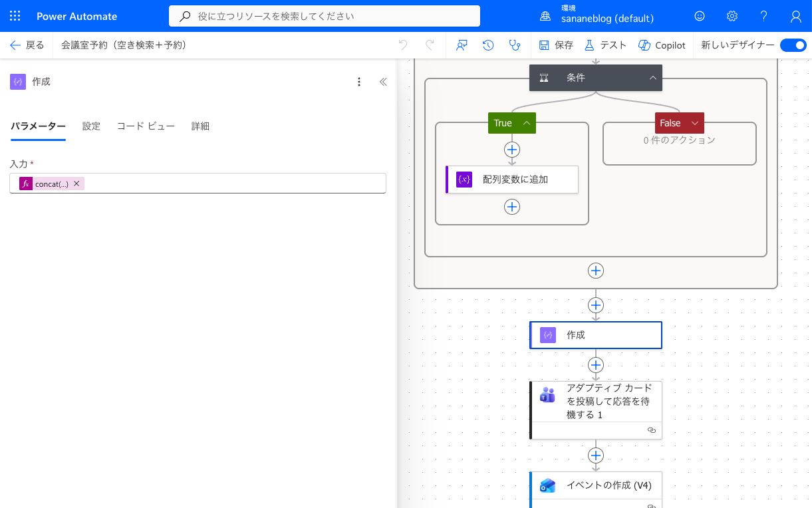Viewport: 812px width, 508px height.
Task: Select the パラメーター tab
Action: [x=38, y=126]
